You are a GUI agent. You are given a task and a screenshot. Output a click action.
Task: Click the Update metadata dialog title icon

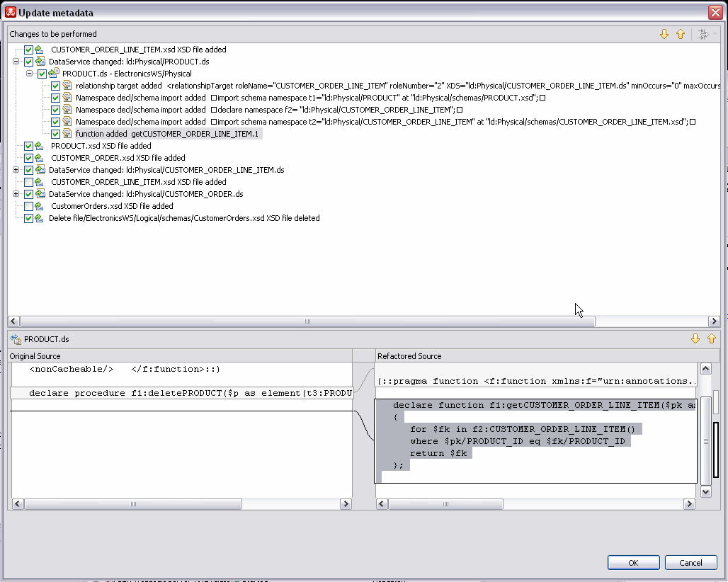coord(10,13)
